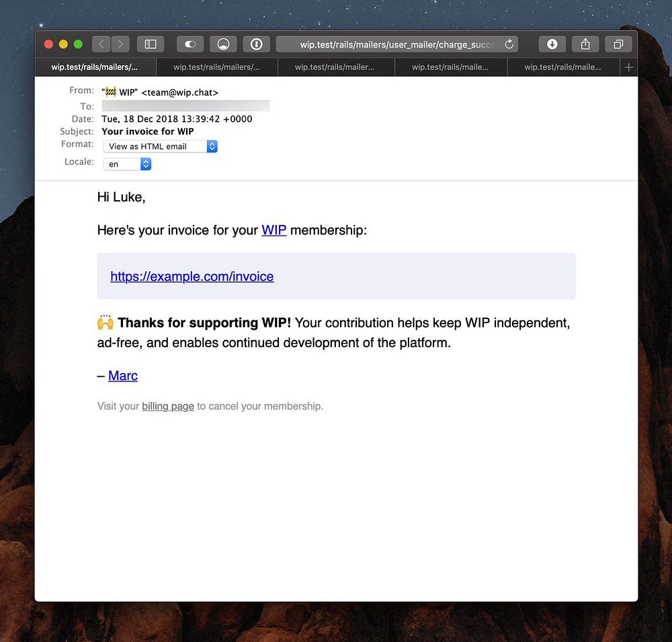
Task: Switch to the first wip.test/rails/mailers tab
Action: coord(95,67)
